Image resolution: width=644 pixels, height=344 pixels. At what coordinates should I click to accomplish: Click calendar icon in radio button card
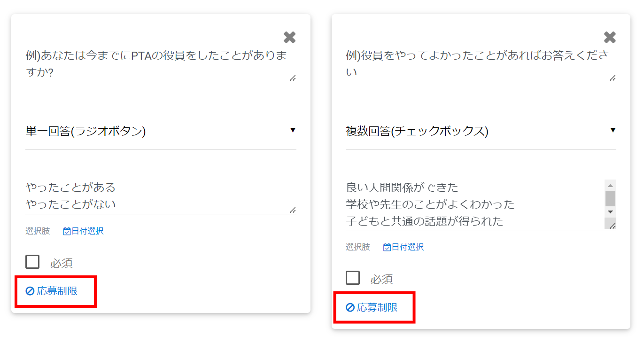(67, 231)
